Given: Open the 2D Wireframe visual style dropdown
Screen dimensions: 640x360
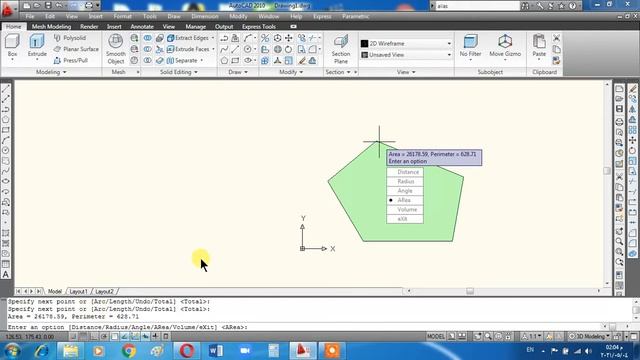Looking at the screenshot, I should [x=449, y=43].
